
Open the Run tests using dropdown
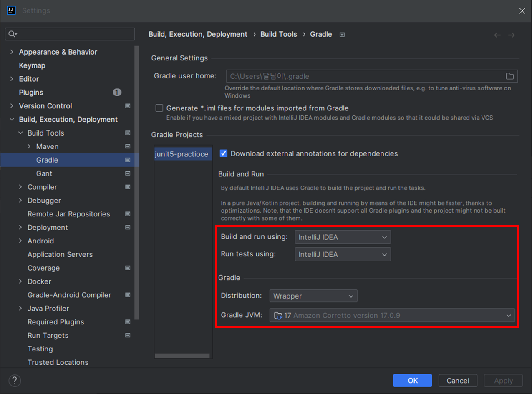(x=343, y=254)
